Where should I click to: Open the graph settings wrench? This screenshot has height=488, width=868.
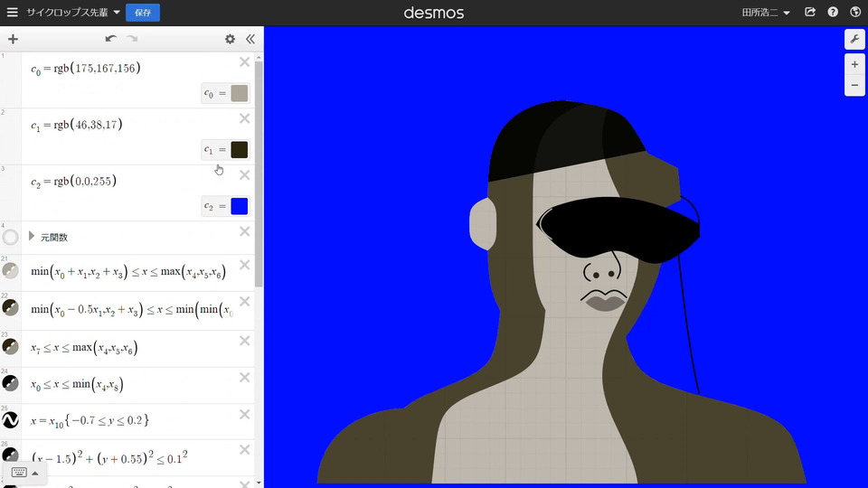click(x=854, y=39)
